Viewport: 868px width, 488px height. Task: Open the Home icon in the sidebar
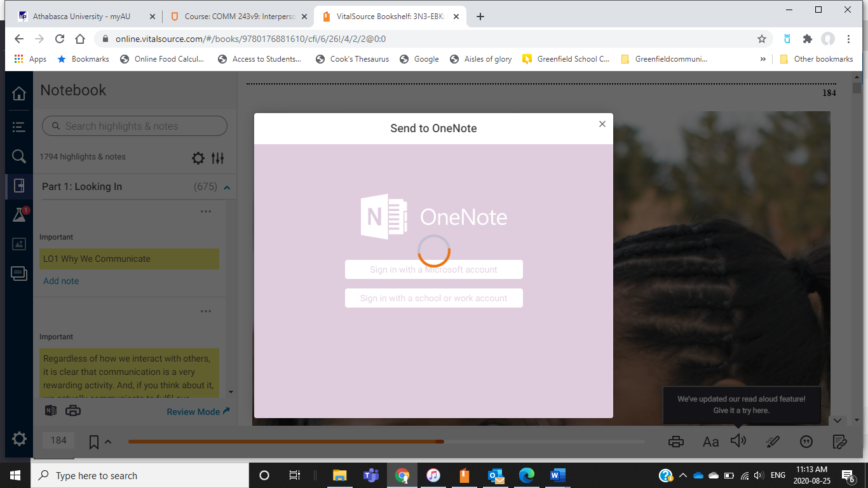pyautogui.click(x=18, y=92)
